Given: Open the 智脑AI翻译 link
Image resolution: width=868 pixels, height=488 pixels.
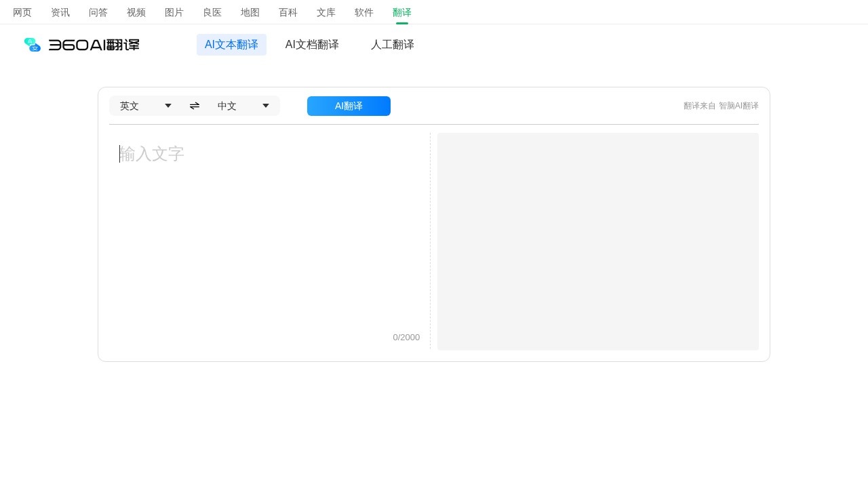Looking at the screenshot, I should [739, 106].
